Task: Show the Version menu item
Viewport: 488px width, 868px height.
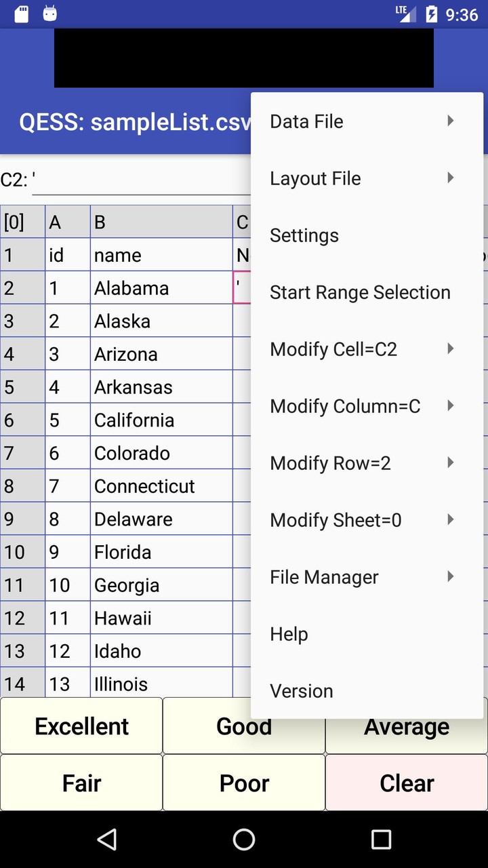Action: pyautogui.click(x=302, y=691)
